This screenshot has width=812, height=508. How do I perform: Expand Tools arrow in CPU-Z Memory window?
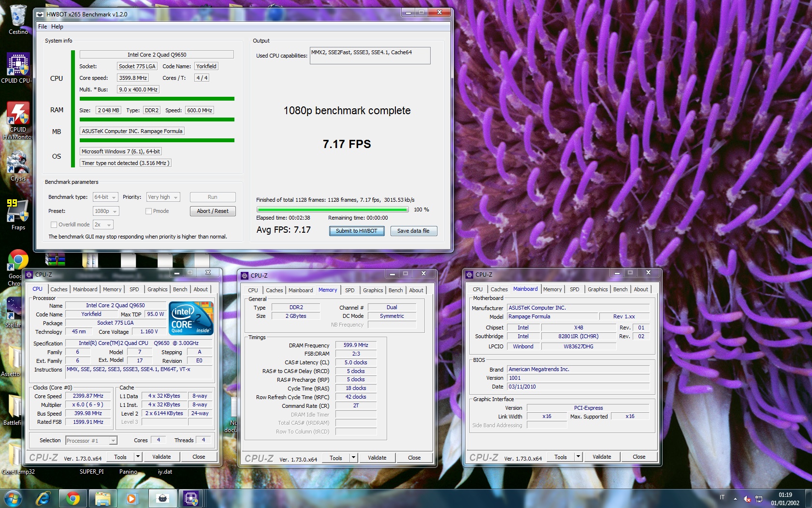click(x=353, y=458)
